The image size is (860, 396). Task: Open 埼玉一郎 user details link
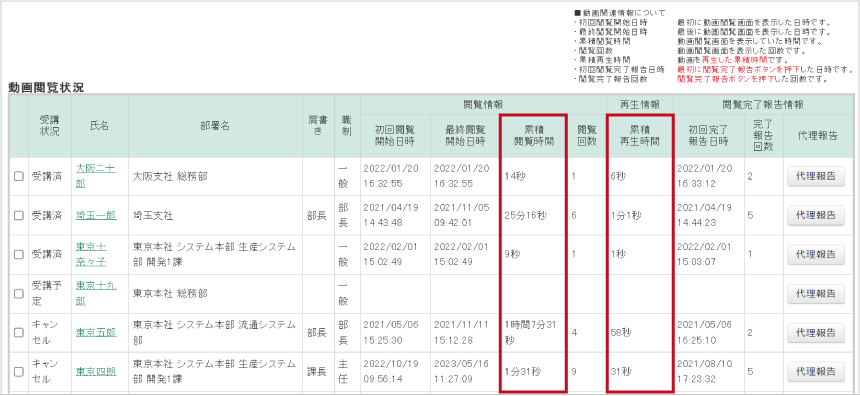tap(96, 216)
